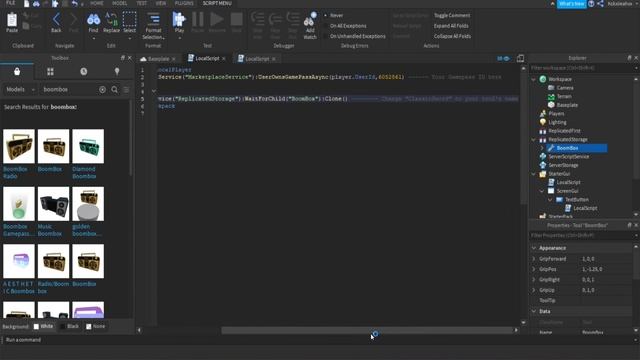Switch to the HOME ribbon tab
This screenshot has height=360, width=640.
(97, 3)
